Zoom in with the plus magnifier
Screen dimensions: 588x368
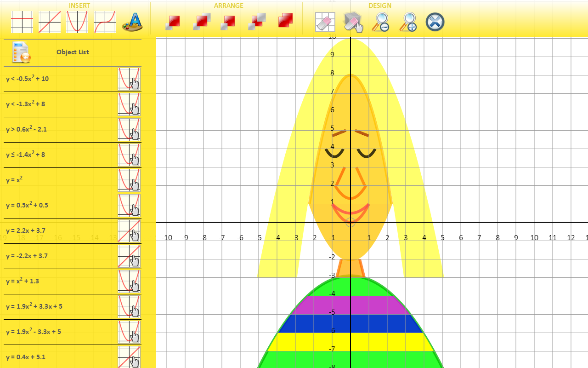tap(408, 22)
